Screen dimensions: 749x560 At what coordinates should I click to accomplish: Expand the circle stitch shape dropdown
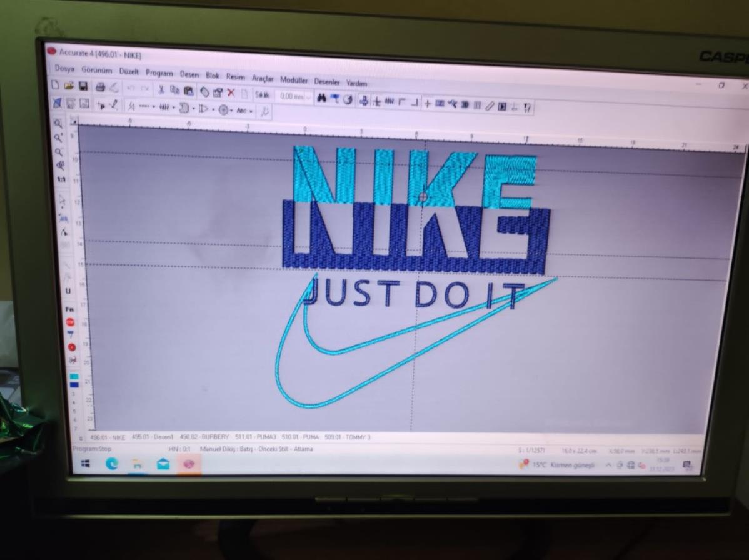click(x=230, y=110)
